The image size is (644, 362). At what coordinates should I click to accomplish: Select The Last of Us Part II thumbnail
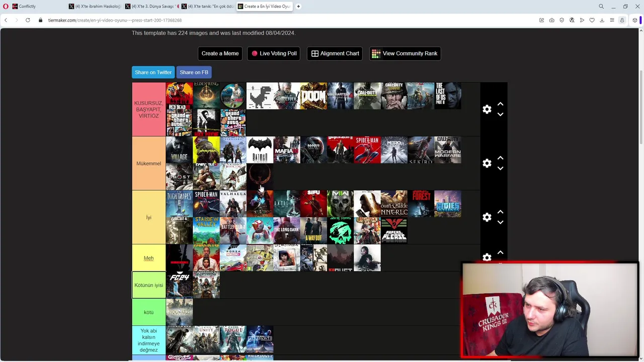pos(448,96)
